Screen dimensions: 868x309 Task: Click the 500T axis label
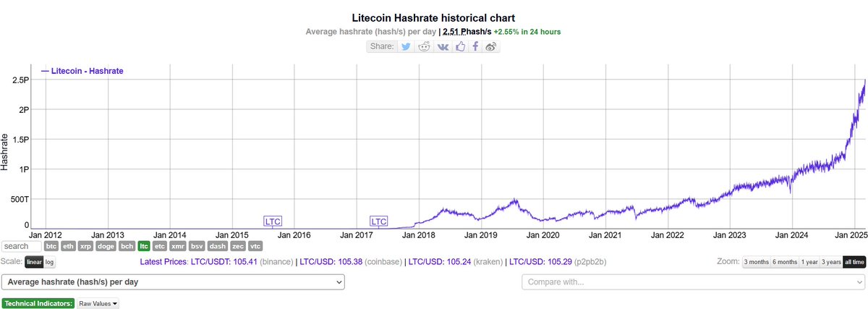pyautogui.click(x=18, y=200)
